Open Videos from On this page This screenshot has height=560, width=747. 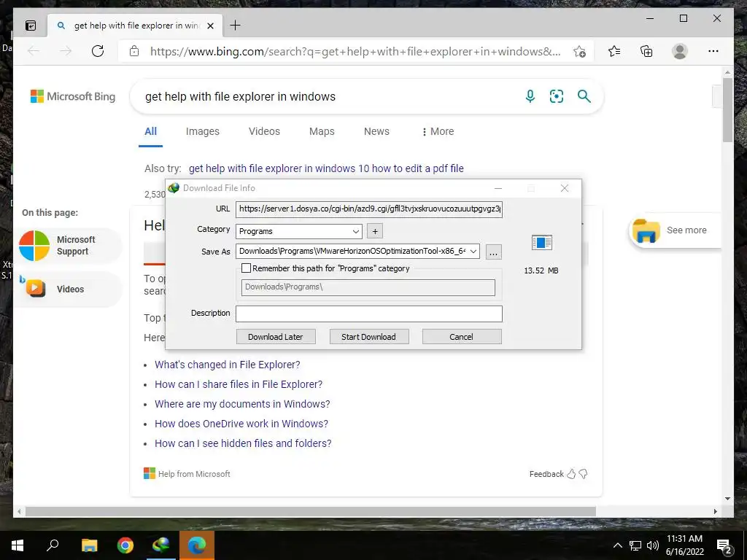68,289
